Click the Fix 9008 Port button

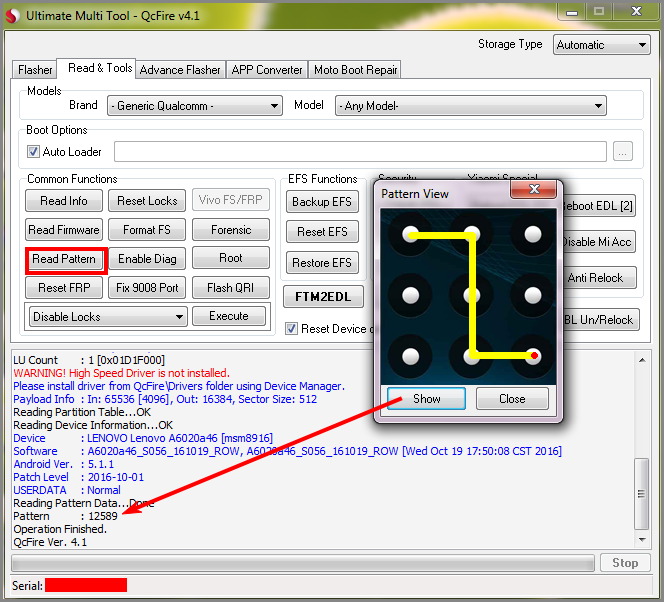147,288
